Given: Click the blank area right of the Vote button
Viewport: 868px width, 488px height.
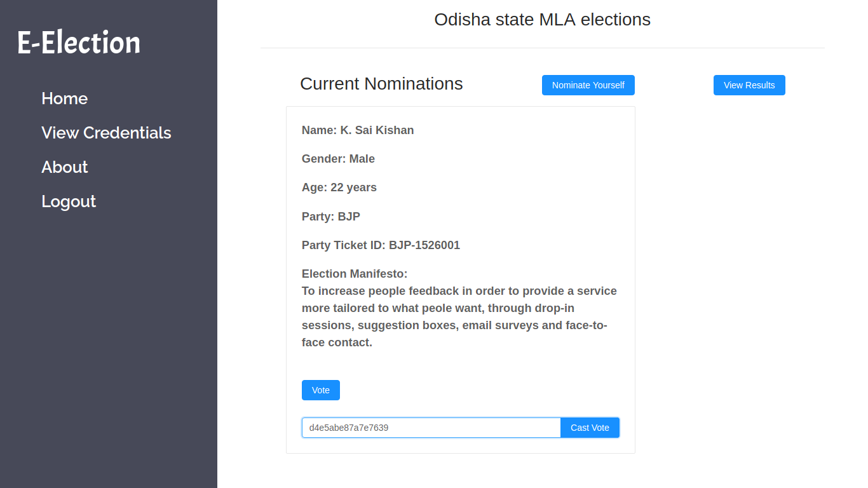Looking at the screenshot, I should (477, 390).
